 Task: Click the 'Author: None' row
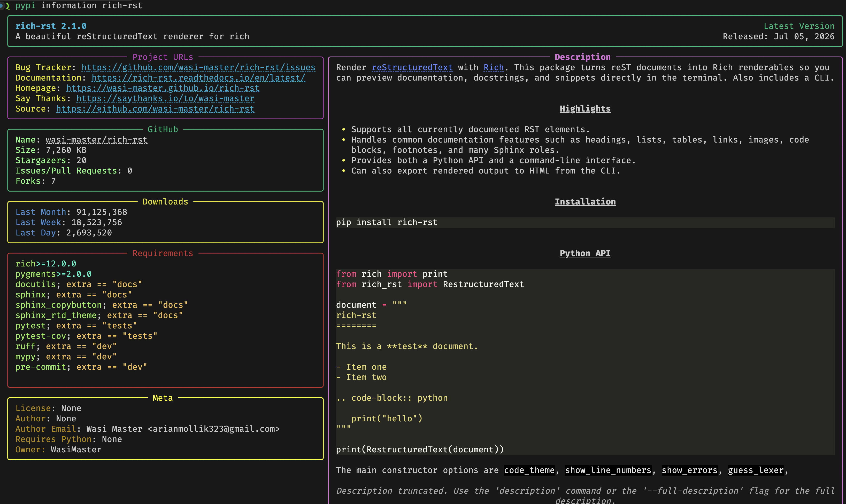click(x=46, y=419)
